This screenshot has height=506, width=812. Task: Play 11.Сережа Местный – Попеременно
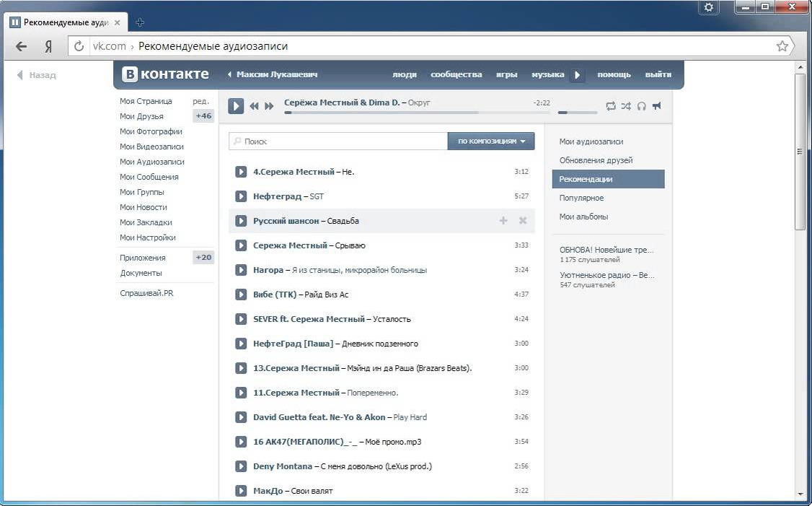241,393
